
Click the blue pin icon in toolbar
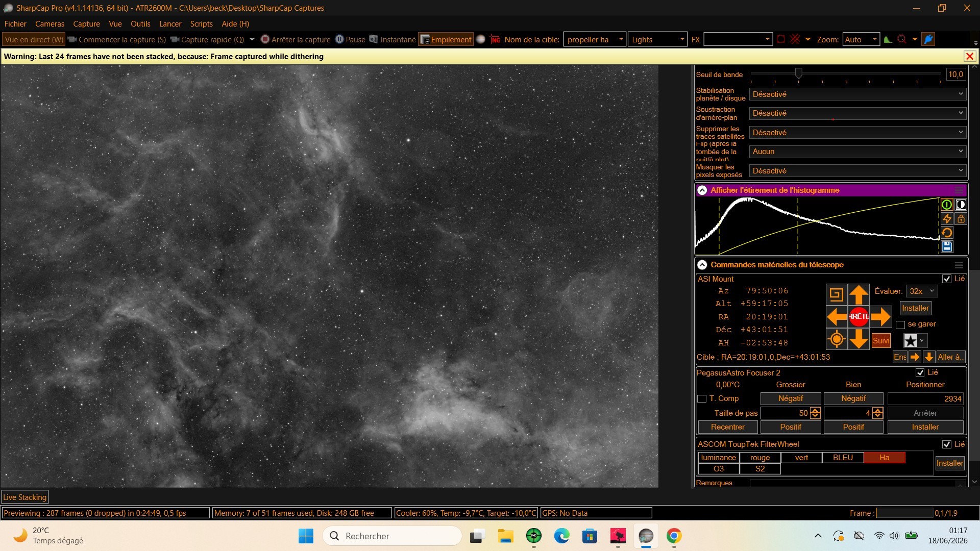pyautogui.click(x=929, y=39)
